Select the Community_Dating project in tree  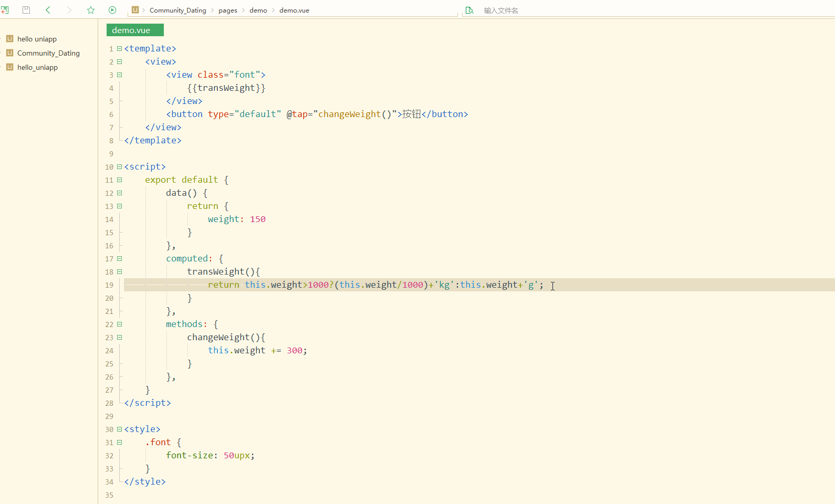coord(48,53)
